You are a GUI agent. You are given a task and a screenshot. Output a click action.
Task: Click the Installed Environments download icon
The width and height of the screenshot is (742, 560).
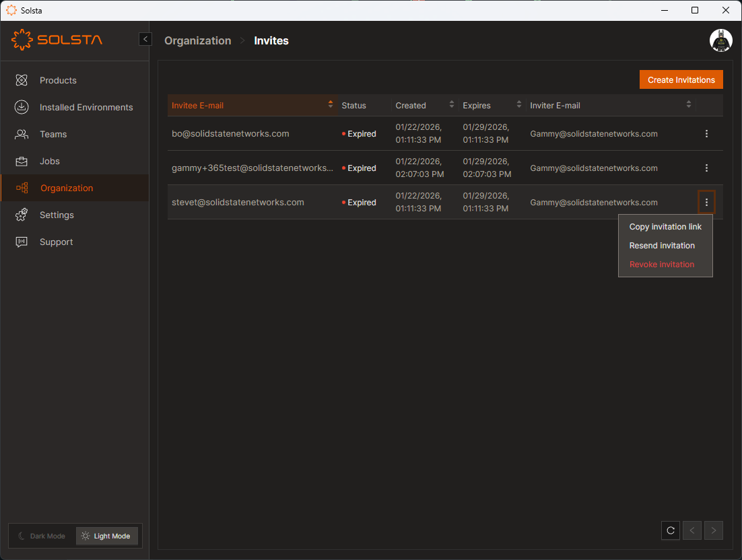(x=22, y=108)
